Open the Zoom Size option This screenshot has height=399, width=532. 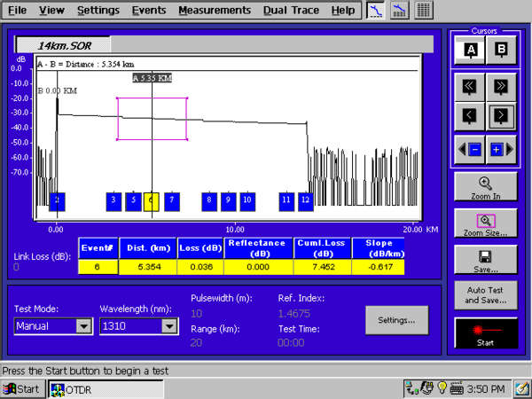click(485, 224)
